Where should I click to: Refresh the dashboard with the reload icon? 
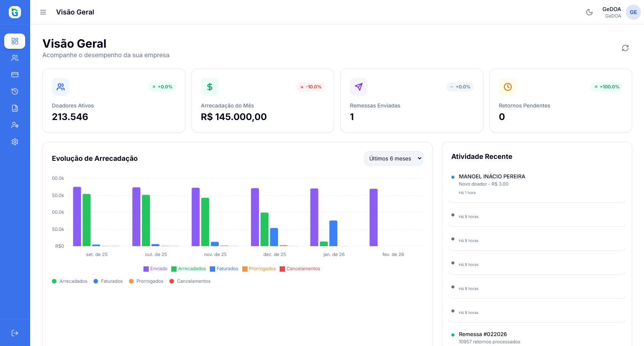[625, 48]
